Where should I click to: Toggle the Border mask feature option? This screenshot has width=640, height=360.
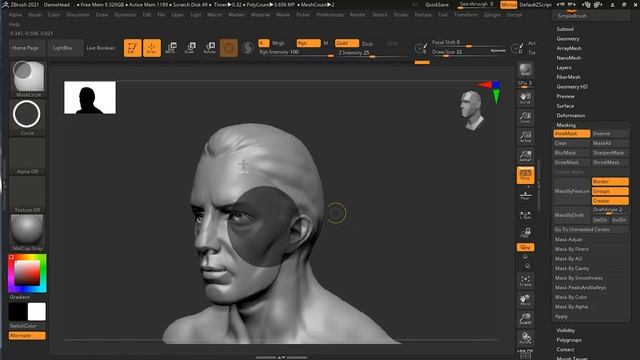pyautogui.click(x=610, y=181)
